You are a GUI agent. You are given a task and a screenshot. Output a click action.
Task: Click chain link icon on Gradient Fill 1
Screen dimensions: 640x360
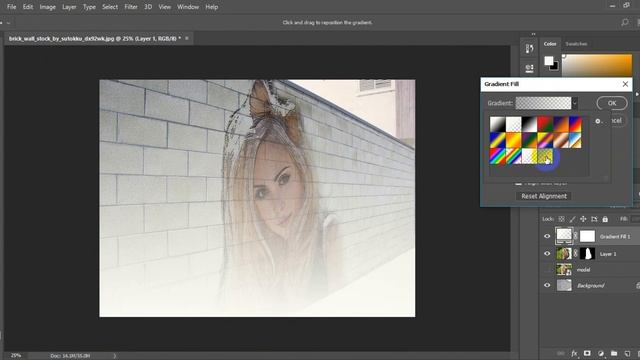point(576,236)
